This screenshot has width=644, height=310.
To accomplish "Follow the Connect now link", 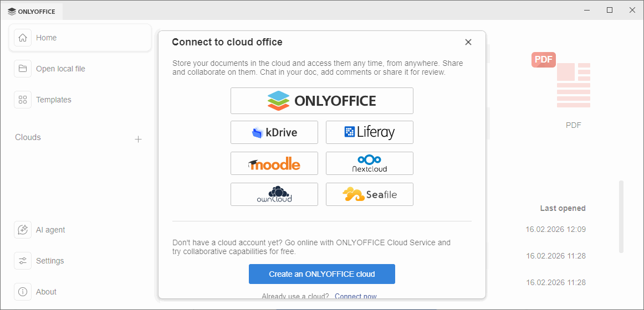I will (x=355, y=297).
